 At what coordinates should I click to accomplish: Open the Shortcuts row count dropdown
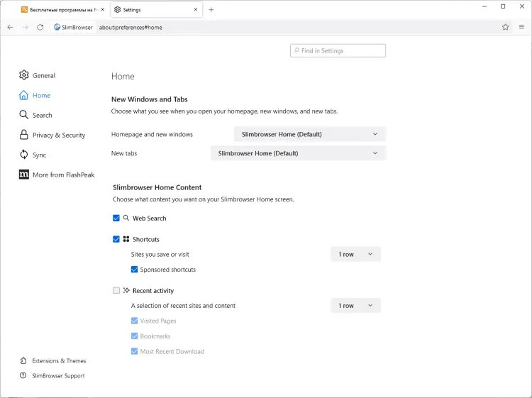(355, 254)
